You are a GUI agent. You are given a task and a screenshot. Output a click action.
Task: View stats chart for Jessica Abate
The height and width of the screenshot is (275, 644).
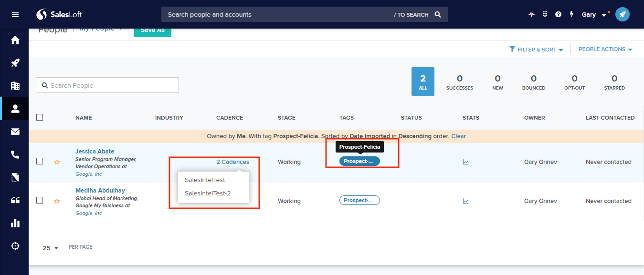coord(465,162)
